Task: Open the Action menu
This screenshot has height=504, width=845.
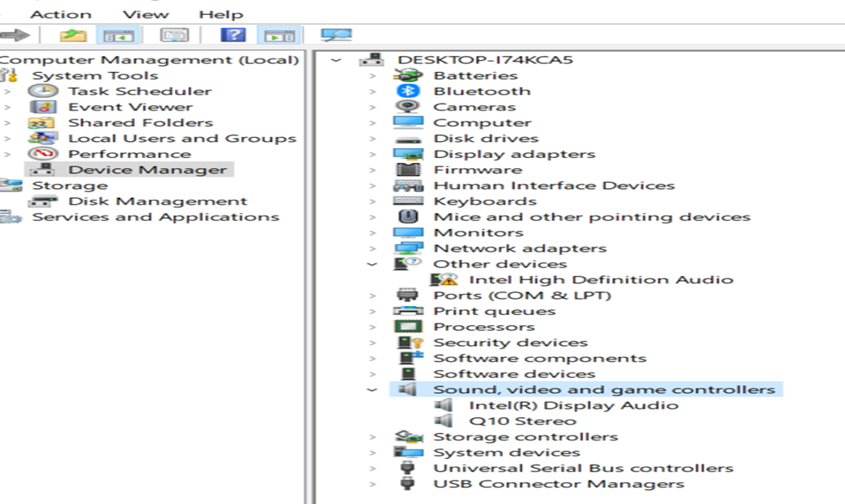Action: [x=60, y=14]
